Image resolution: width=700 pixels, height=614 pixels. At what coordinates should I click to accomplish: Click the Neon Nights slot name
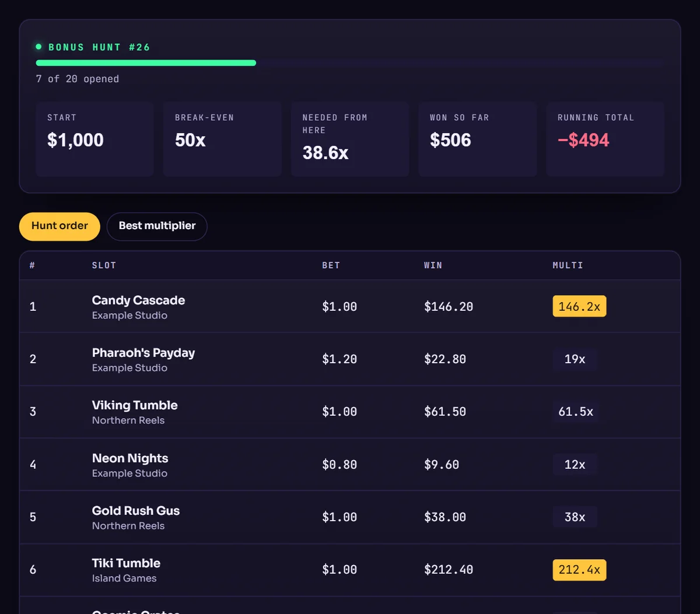(130, 458)
